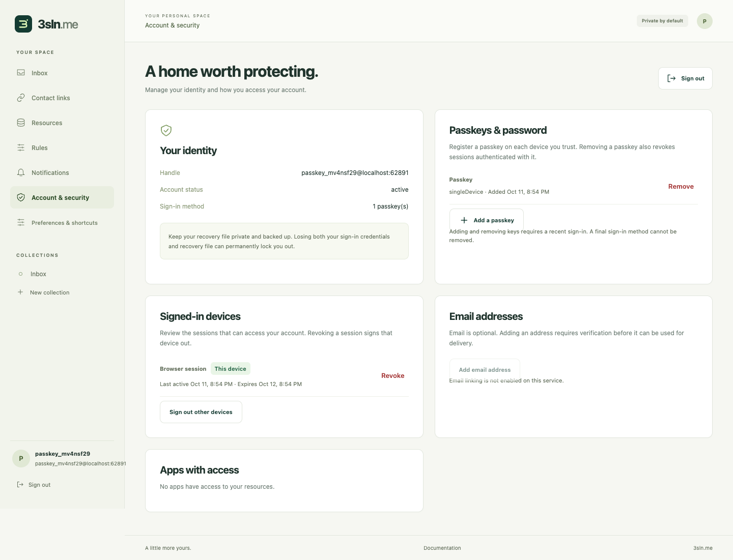
Task: Click the P avatar in the sidebar footer
Action: (x=21, y=458)
